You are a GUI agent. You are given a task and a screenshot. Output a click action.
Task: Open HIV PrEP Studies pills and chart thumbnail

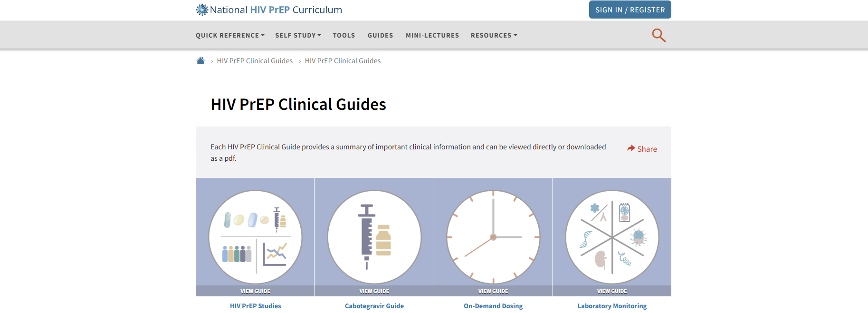256,237
